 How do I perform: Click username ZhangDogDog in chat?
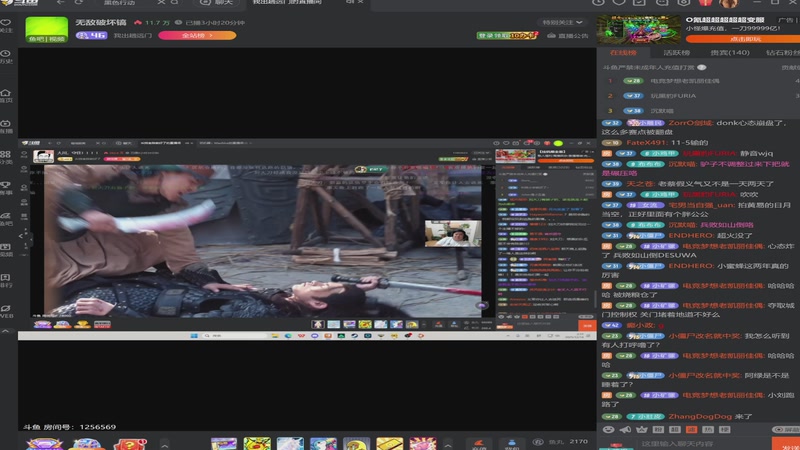point(700,416)
